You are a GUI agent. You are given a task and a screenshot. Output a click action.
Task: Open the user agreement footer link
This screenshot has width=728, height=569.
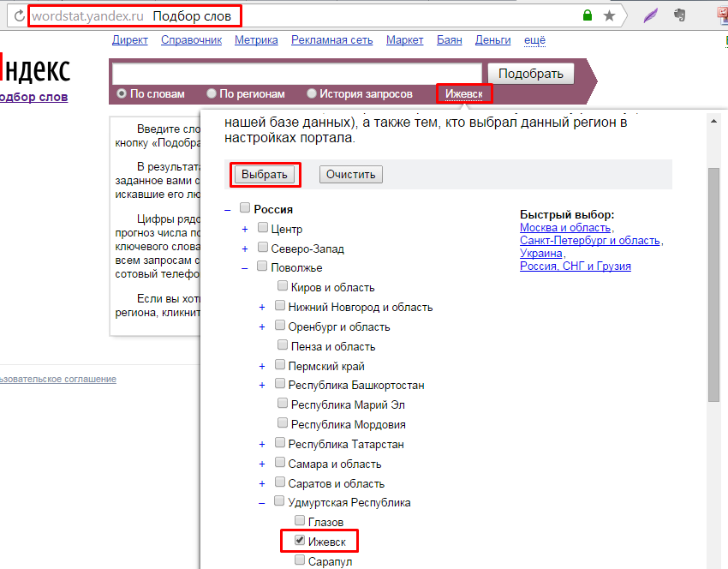57,379
